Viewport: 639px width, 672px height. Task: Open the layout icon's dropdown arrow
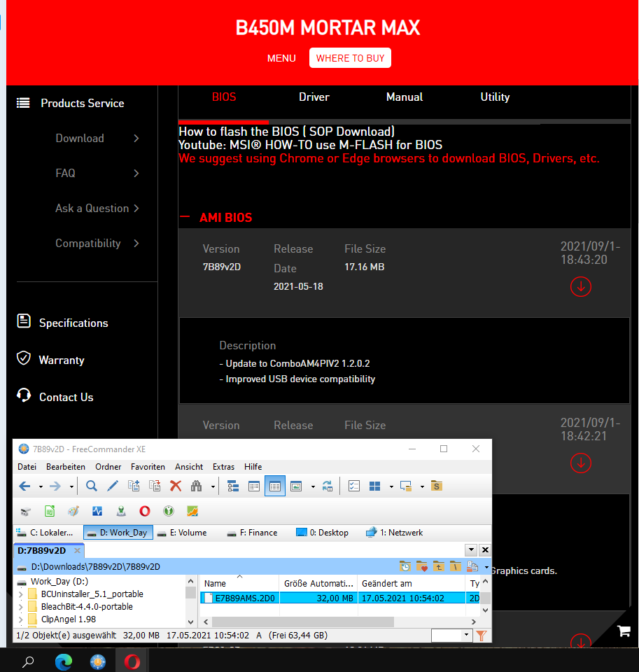(x=391, y=487)
